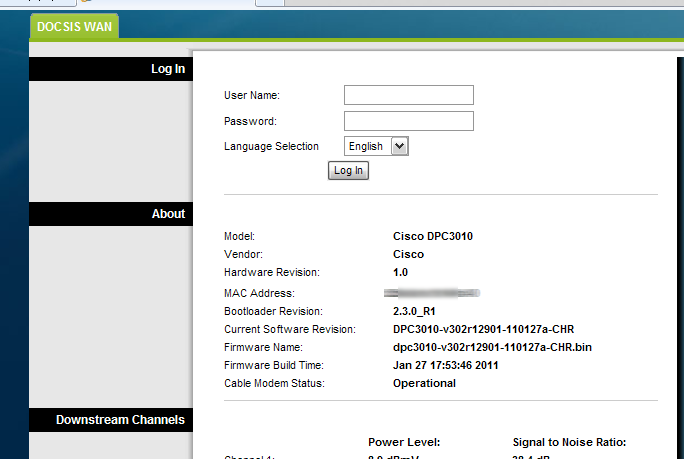This screenshot has height=459, width=684.
Task: Click Firmware Build Time Jan 27 17:53:46 2011
Action: (445, 365)
